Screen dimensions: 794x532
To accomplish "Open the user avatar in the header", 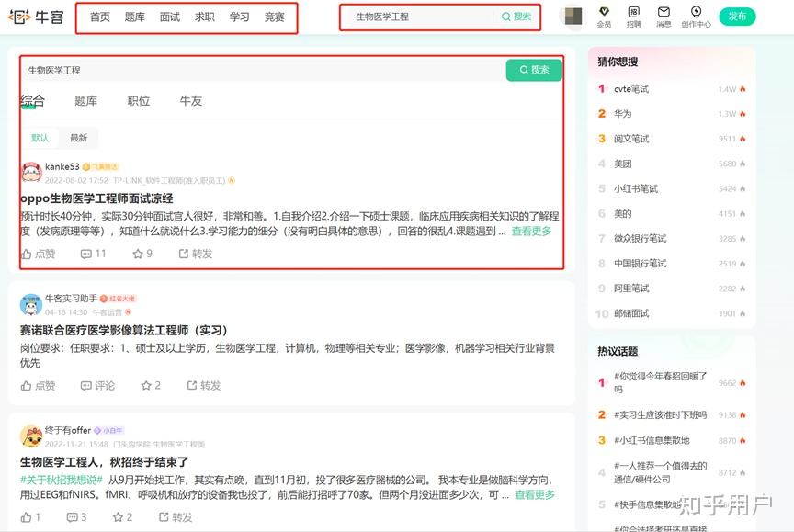I will [573, 17].
